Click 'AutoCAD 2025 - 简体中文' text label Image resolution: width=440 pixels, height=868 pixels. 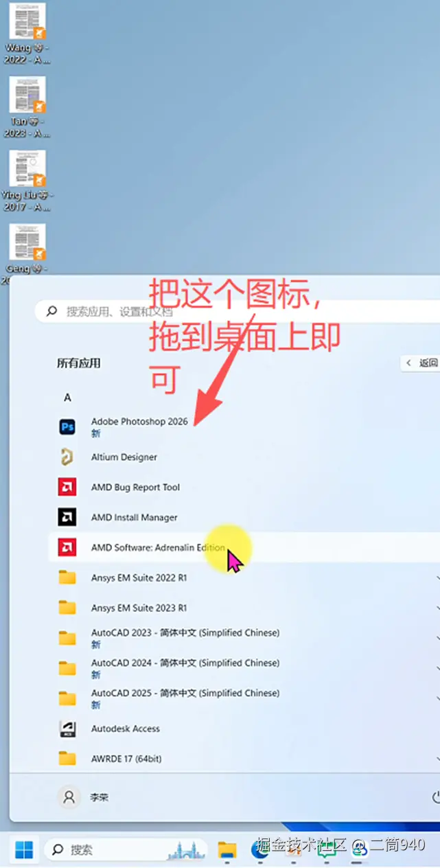coord(185,694)
